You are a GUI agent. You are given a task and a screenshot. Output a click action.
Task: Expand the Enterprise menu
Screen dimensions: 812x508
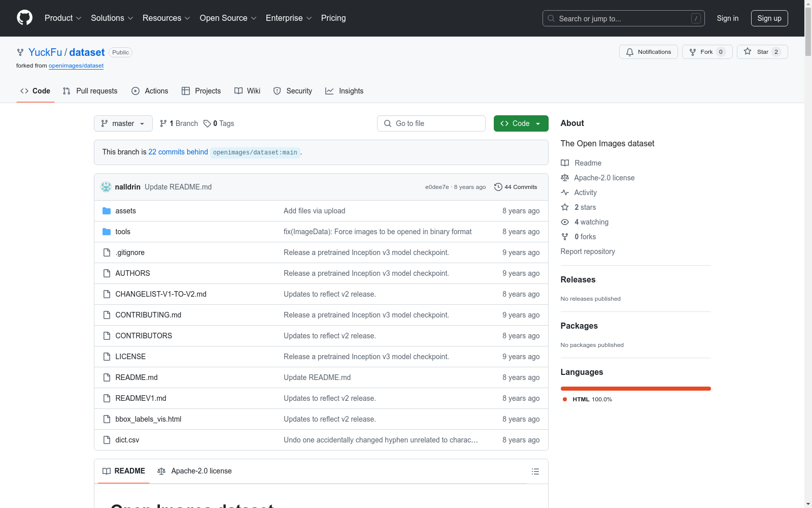[x=289, y=18]
